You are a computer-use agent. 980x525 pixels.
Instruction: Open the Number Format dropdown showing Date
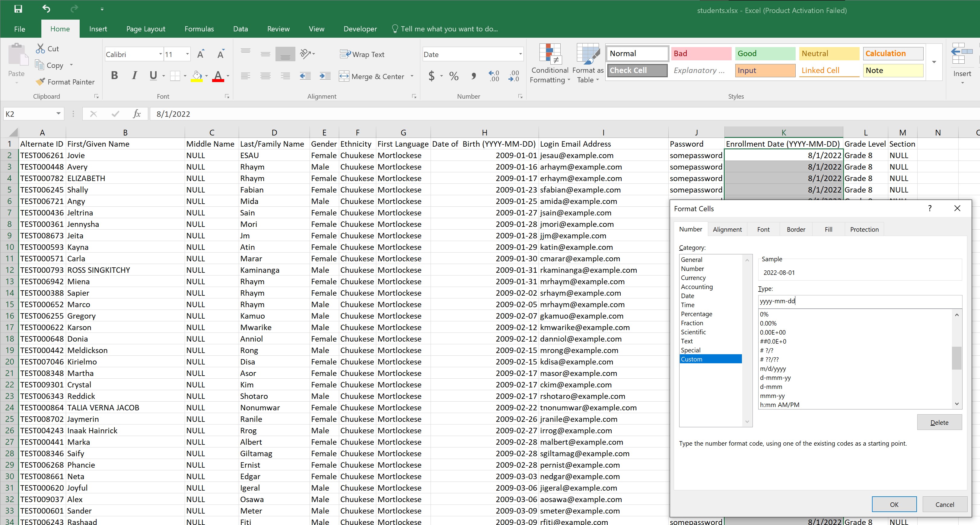point(520,54)
